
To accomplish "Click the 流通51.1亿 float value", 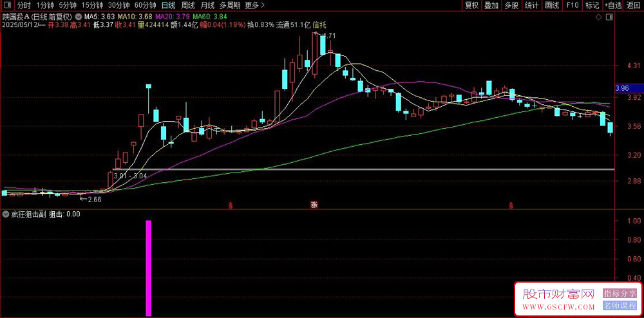I will [x=293, y=24].
